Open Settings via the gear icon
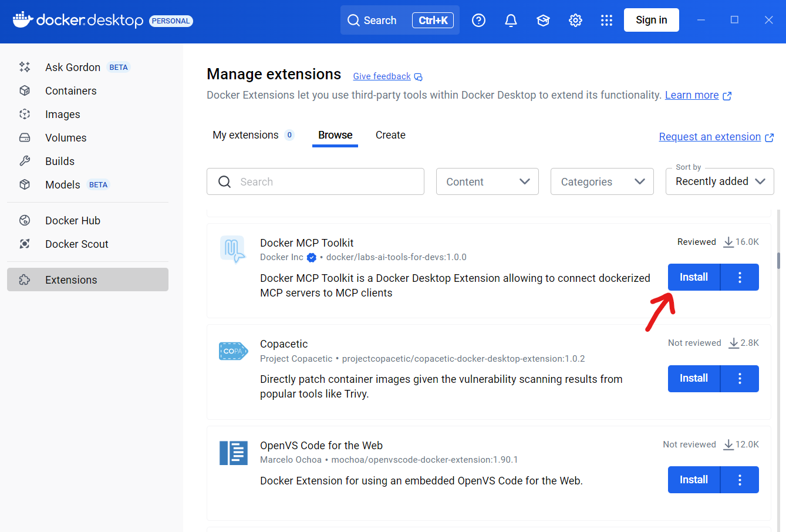 (576, 21)
